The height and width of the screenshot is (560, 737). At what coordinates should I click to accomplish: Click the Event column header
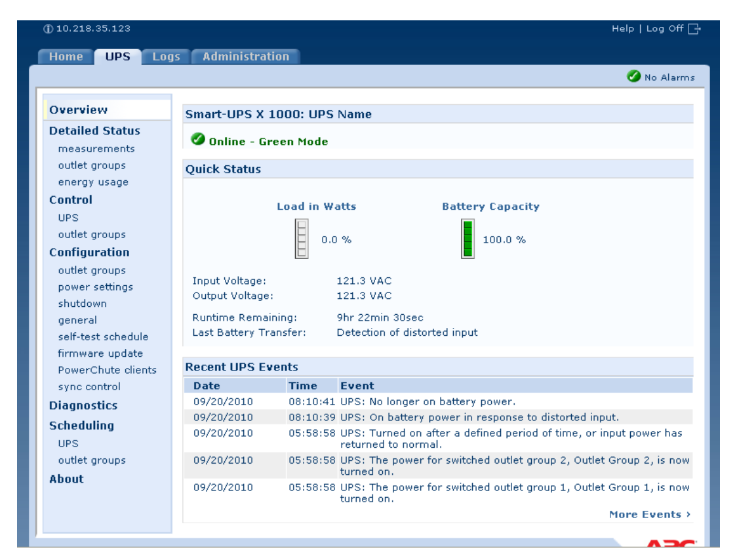tap(357, 386)
